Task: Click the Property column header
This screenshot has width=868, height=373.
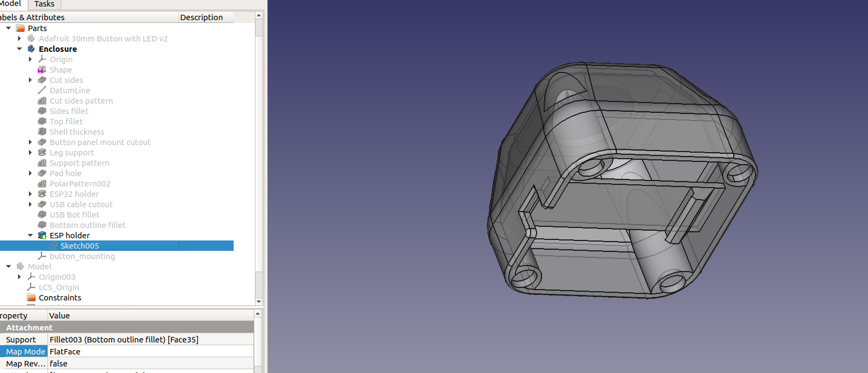Action: [23, 316]
